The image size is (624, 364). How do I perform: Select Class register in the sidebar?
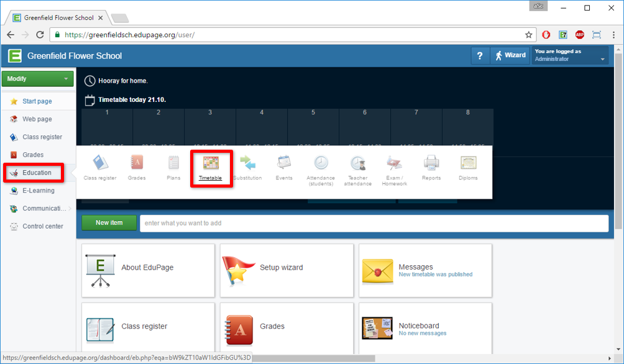pos(42,137)
